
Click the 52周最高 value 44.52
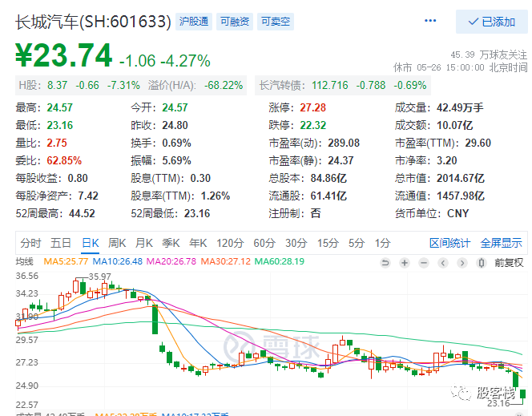(82, 213)
